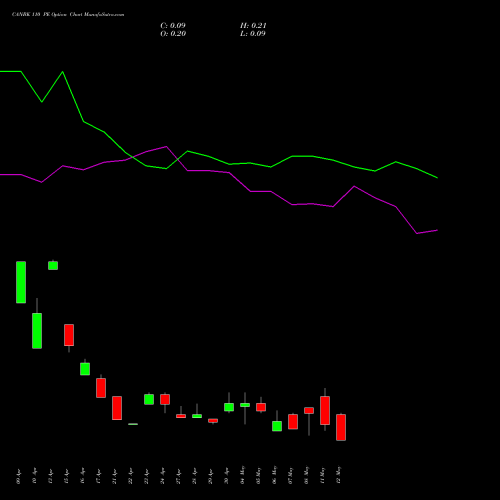Click the green candlestick above 06 May
This screenshot has height=500, width=500.
[277, 426]
